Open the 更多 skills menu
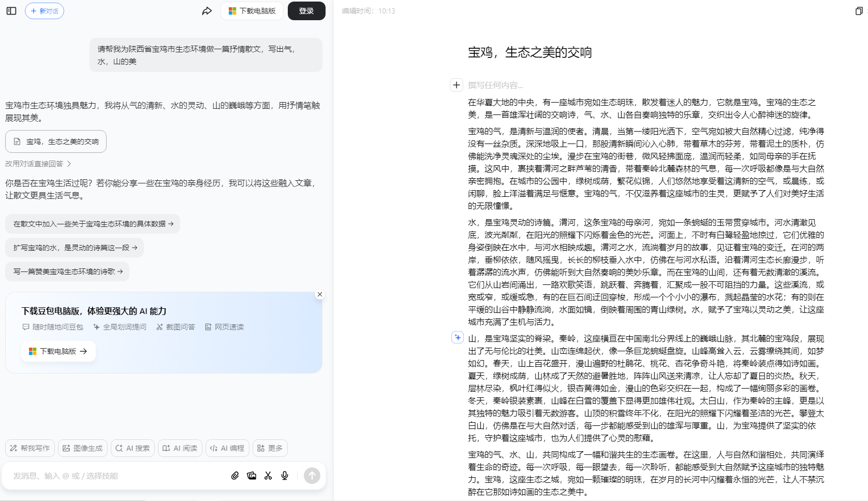 point(270,448)
